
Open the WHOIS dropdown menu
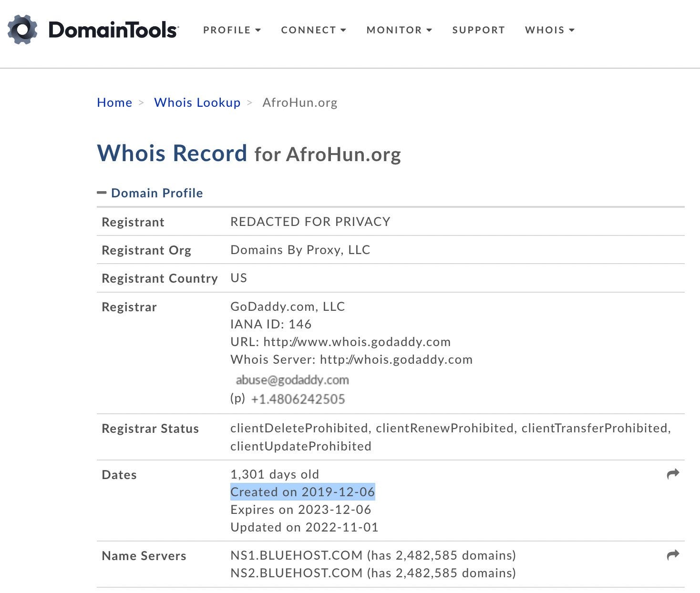point(550,30)
